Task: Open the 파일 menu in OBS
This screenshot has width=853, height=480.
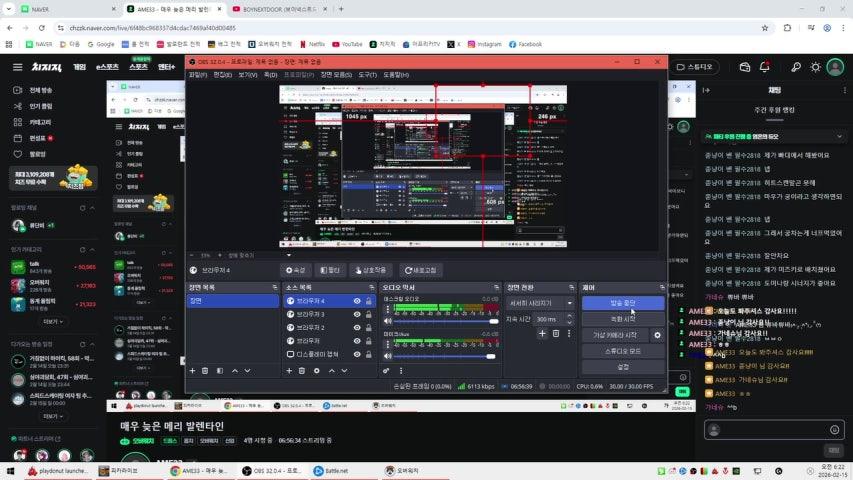Action: pyautogui.click(x=198, y=75)
